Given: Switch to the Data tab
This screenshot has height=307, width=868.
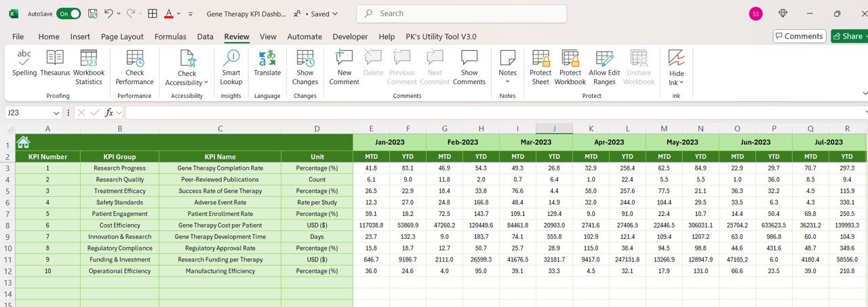Looking at the screenshot, I should [x=205, y=37].
